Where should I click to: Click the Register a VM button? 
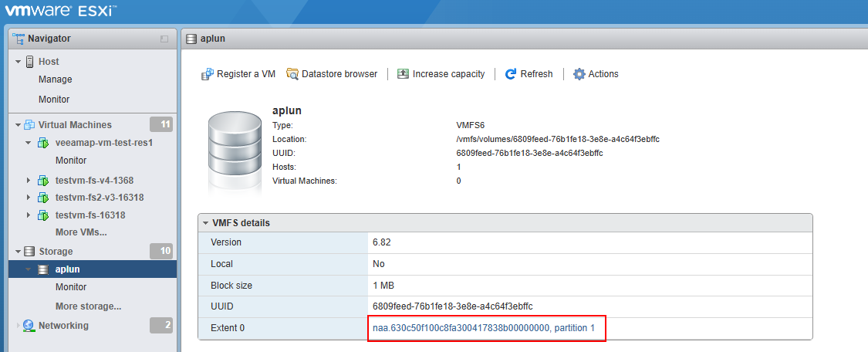click(x=238, y=74)
